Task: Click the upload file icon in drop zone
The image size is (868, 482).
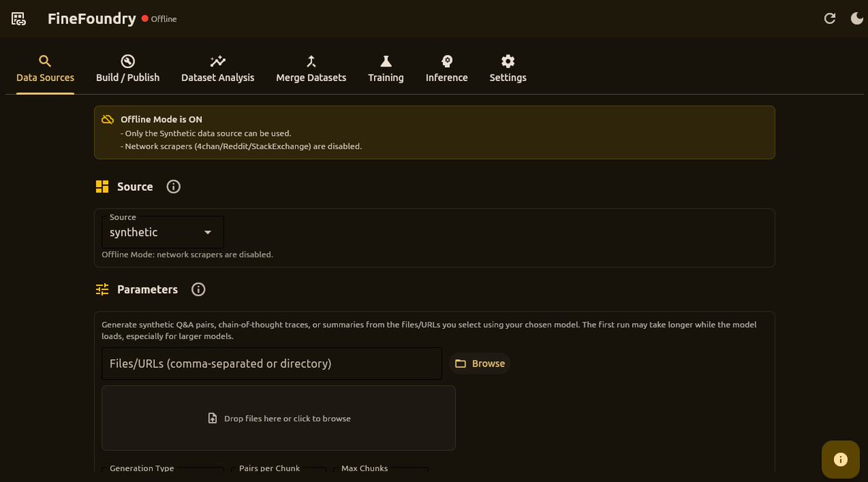Action: [213, 418]
